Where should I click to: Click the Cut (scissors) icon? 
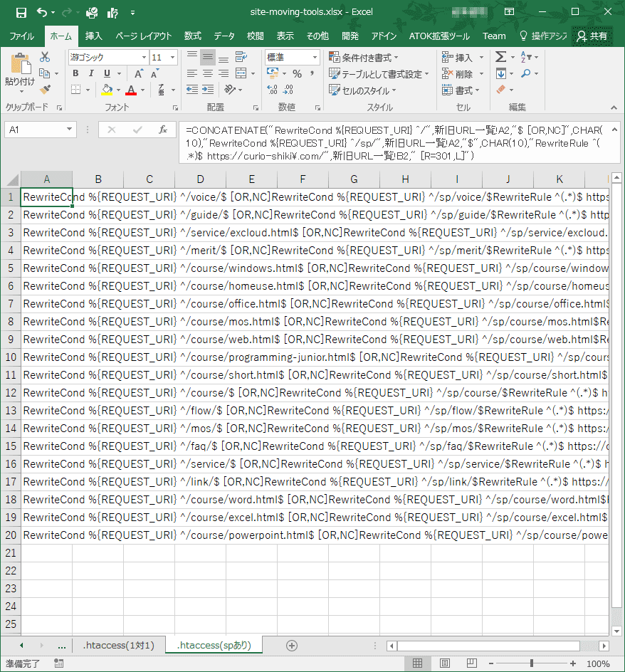tap(43, 56)
